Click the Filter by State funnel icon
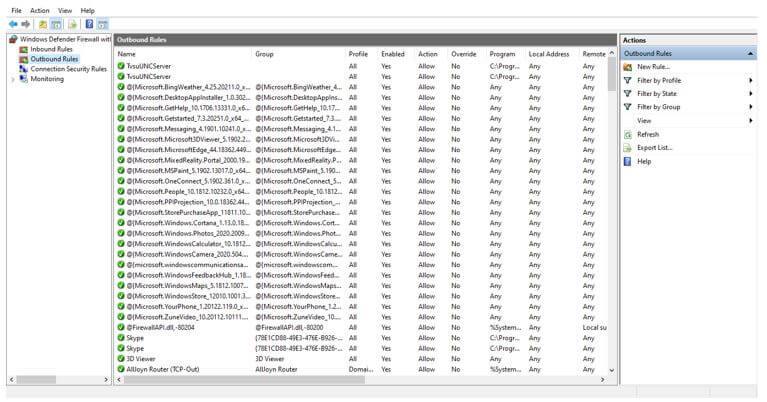Image resolution: width=767 pixels, height=402 pixels. click(628, 93)
